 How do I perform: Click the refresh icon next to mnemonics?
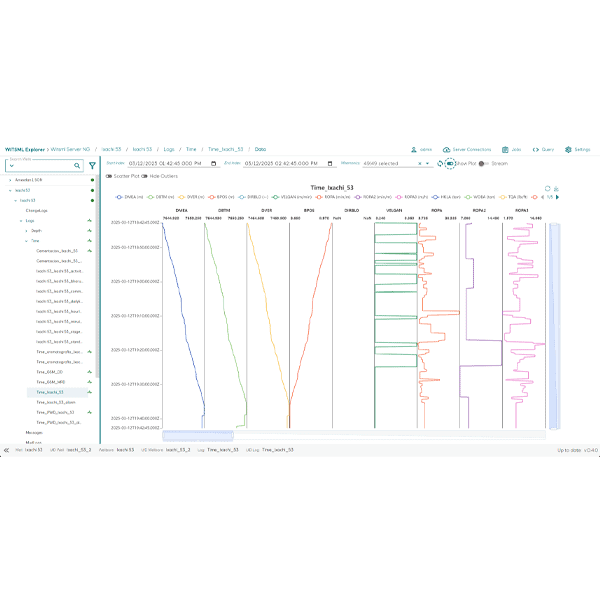click(x=440, y=163)
